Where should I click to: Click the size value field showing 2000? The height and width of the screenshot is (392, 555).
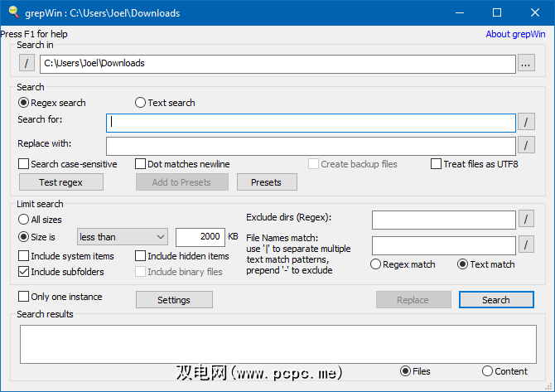point(200,237)
